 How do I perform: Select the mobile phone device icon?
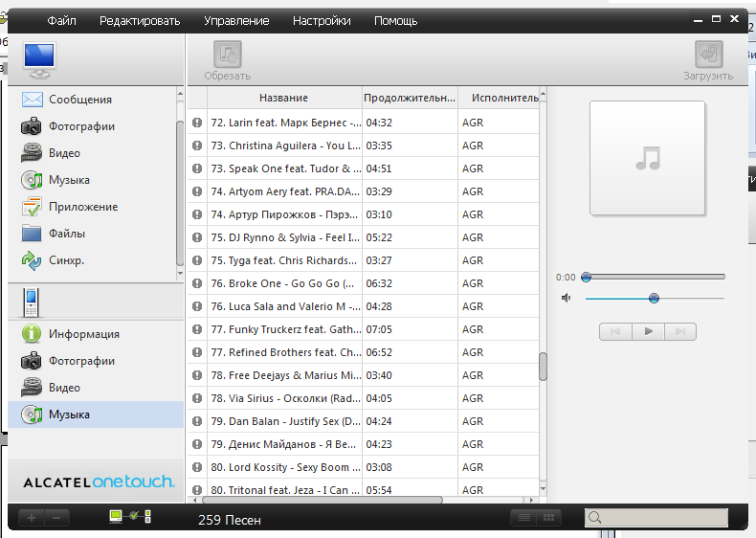click(x=31, y=303)
